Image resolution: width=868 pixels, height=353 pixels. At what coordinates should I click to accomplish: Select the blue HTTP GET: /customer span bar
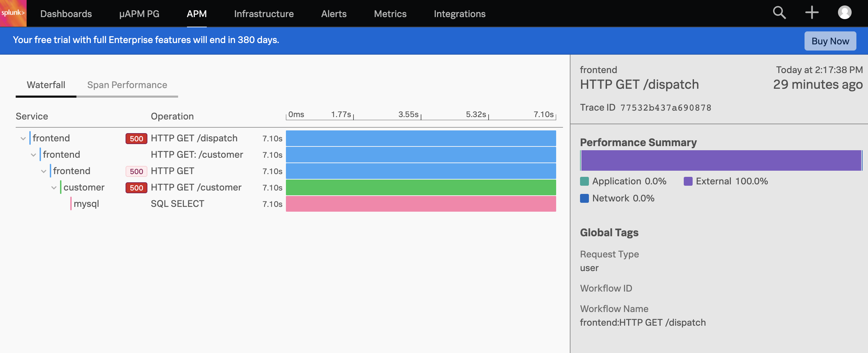(x=421, y=155)
